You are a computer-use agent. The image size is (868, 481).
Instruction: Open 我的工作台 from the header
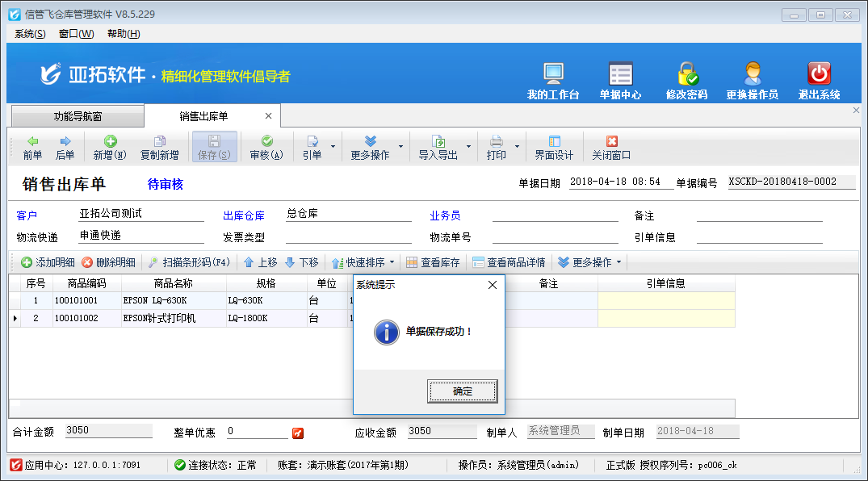coord(553,81)
